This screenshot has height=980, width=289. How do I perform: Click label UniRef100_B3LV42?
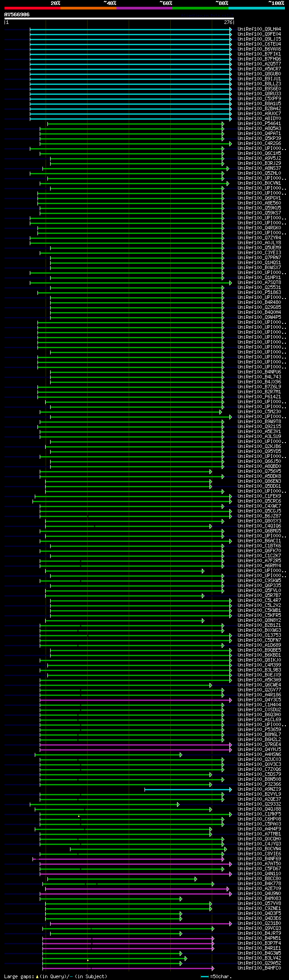pyautogui.click(x=259, y=958)
